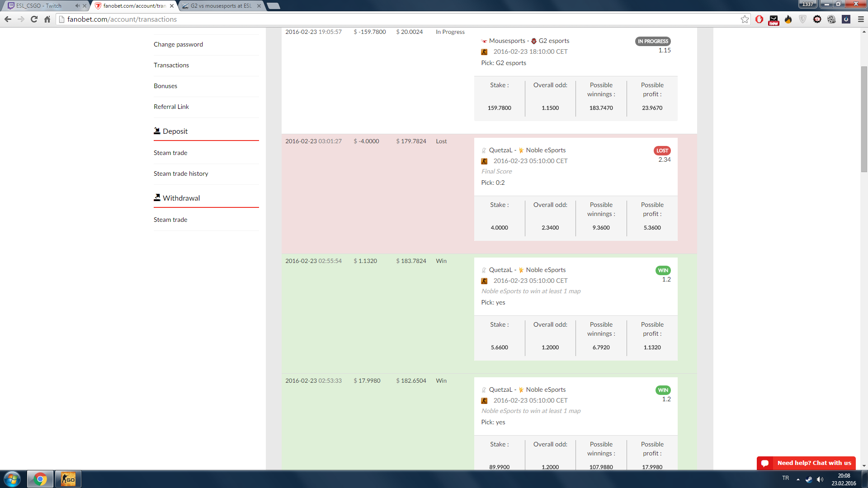The image size is (868, 488).
Task: Click the flame extension icon
Action: pos(788,19)
